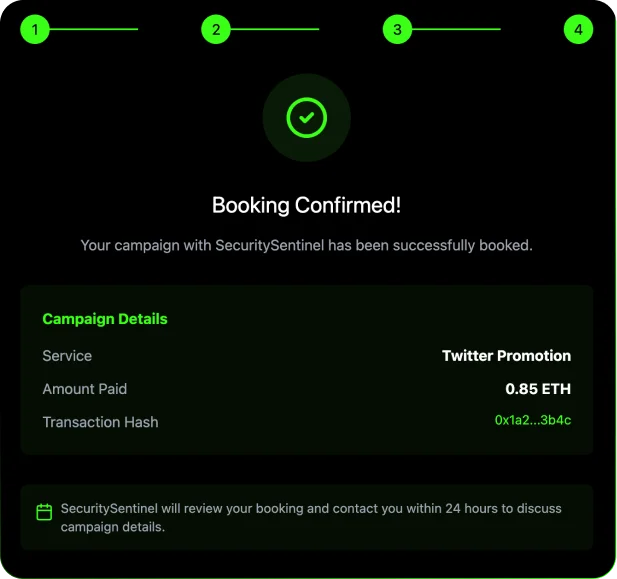Jump to step 4 final stage indicator
Viewport: 617px width, 579px height.
coord(578,30)
